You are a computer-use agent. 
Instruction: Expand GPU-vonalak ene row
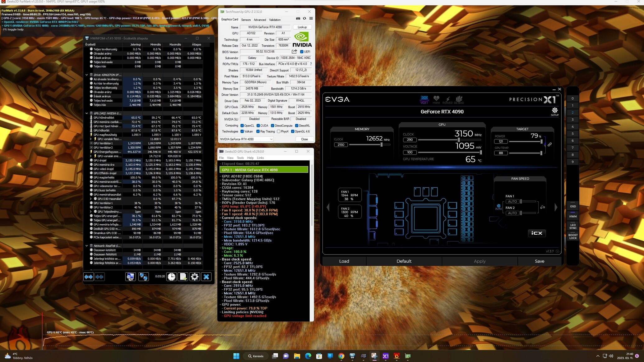click(x=91, y=156)
